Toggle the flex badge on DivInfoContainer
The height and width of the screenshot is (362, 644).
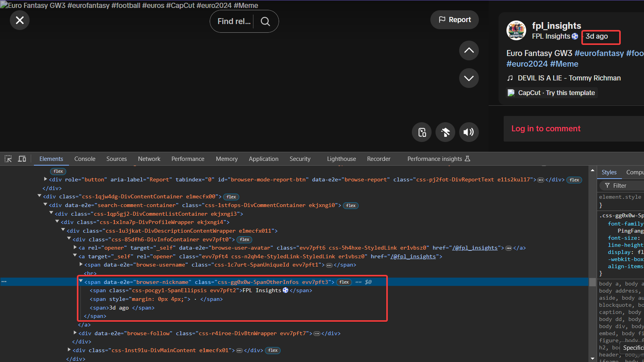pos(244,239)
